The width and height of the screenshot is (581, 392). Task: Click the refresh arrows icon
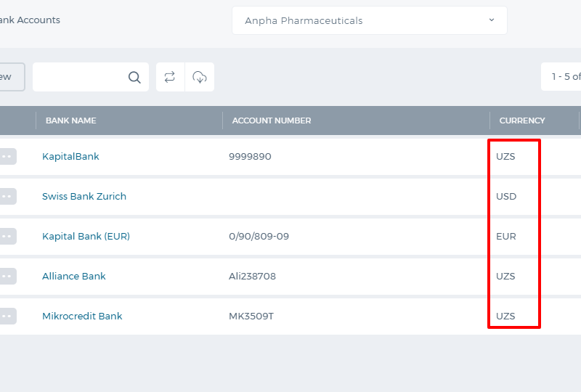coord(170,77)
